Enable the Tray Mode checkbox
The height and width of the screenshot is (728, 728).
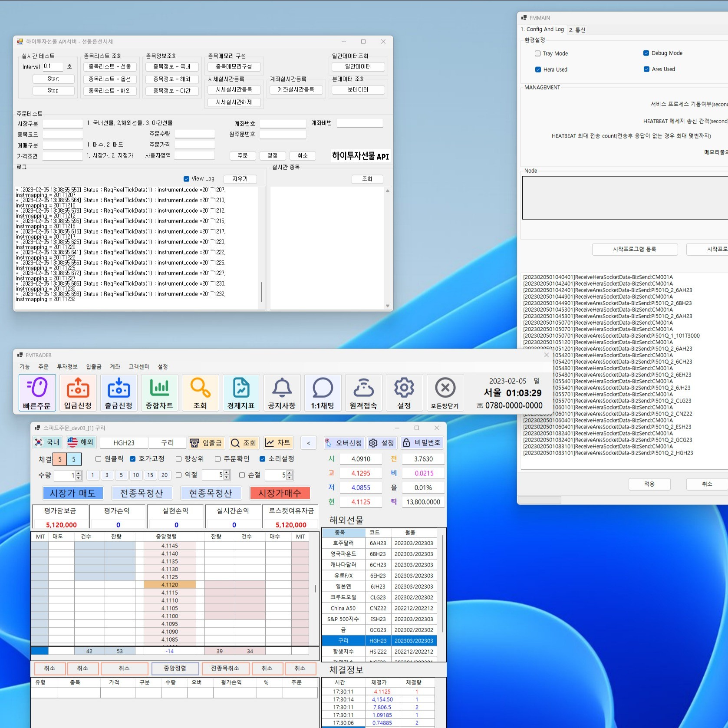pyautogui.click(x=538, y=53)
